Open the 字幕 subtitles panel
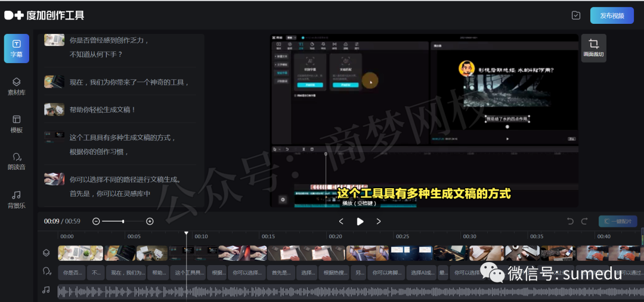 pos(17,48)
